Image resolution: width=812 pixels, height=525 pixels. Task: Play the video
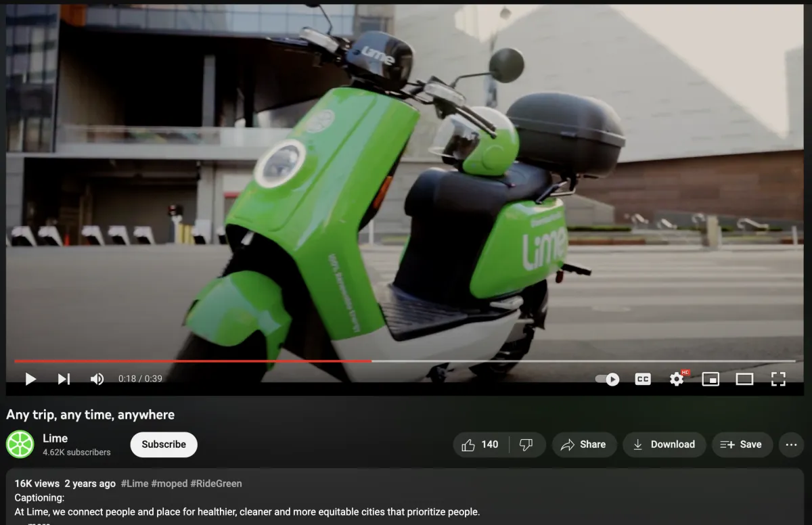[30, 379]
